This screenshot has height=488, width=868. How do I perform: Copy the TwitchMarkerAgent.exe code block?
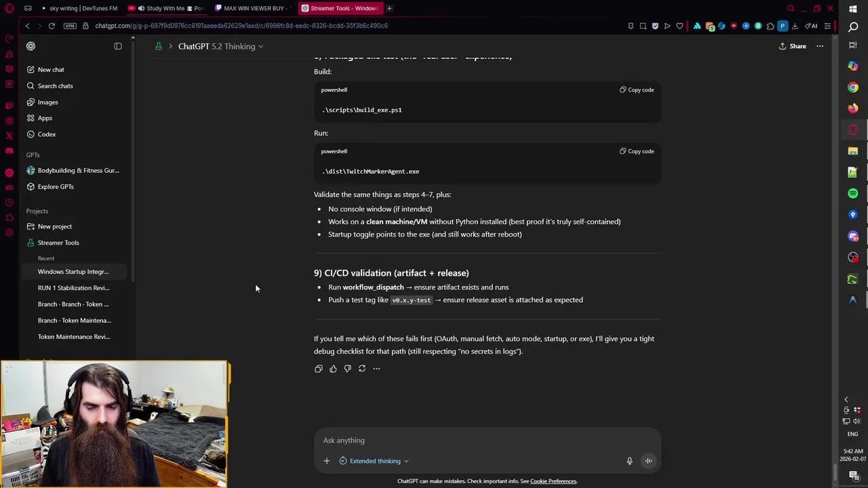click(x=637, y=151)
